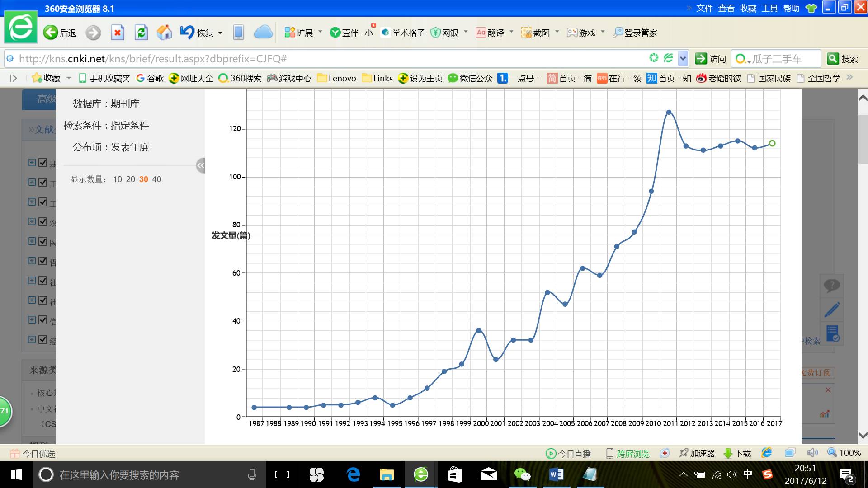Image resolution: width=868 pixels, height=488 pixels.
Task: Click the 2017 data point on chart
Action: (772, 143)
